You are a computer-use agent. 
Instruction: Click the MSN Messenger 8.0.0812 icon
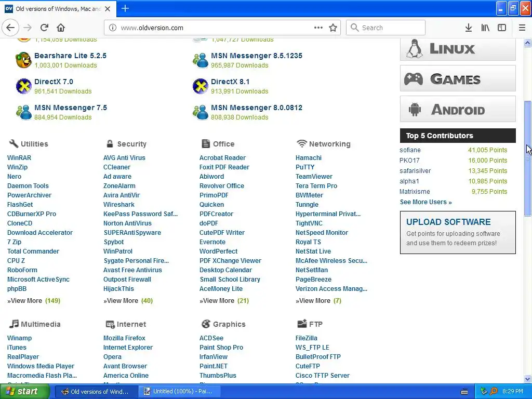(x=201, y=112)
